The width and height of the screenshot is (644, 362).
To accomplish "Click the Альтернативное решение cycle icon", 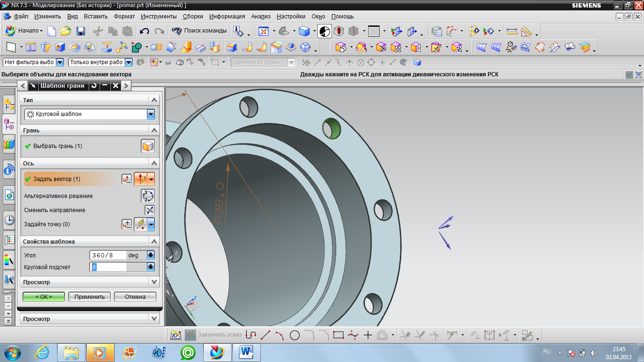I will pyautogui.click(x=148, y=196).
